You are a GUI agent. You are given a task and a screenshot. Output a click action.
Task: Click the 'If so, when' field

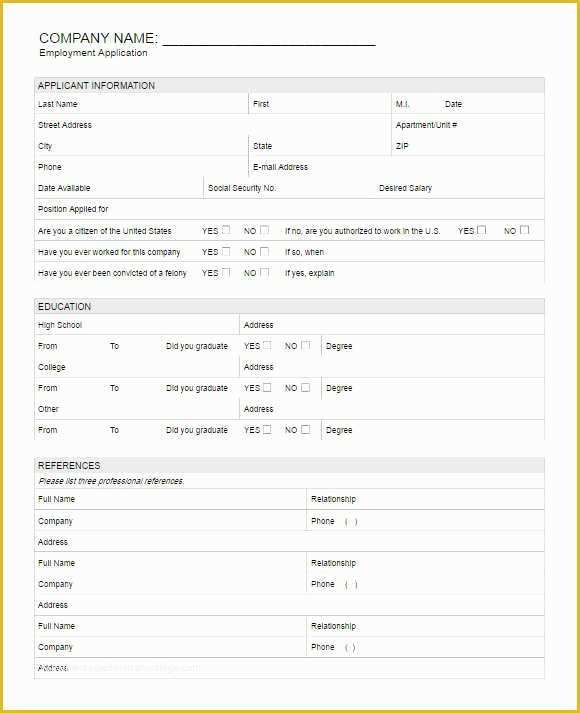[413, 251]
